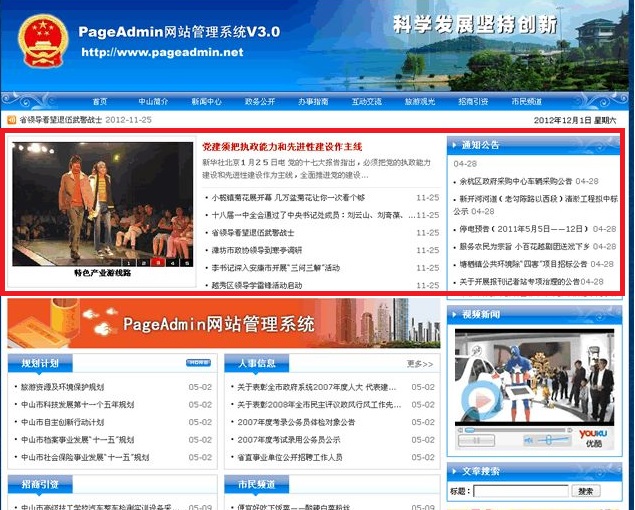Click the national emblem logo in header
Image resolution: width=635 pixels, height=510 pixels.
(x=44, y=41)
